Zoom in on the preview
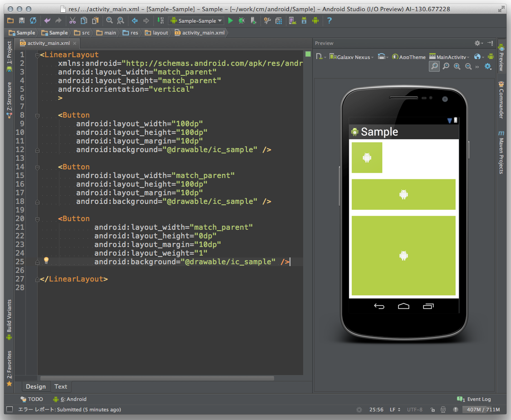Viewport: 511px width, 420px height. coord(457,66)
